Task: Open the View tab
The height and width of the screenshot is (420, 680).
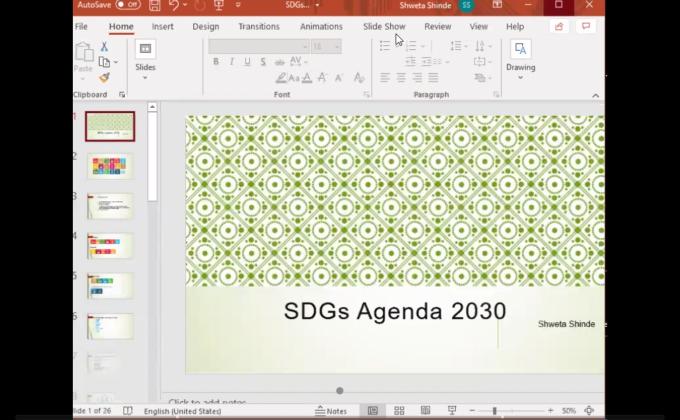Action: 479,26
